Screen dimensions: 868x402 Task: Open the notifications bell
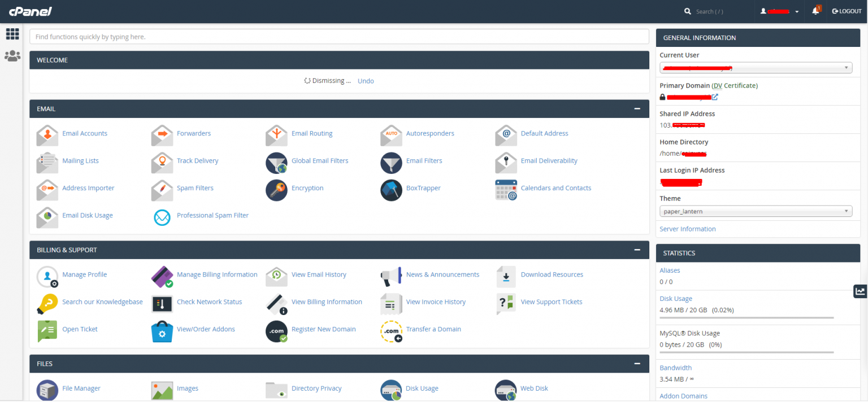pos(815,11)
